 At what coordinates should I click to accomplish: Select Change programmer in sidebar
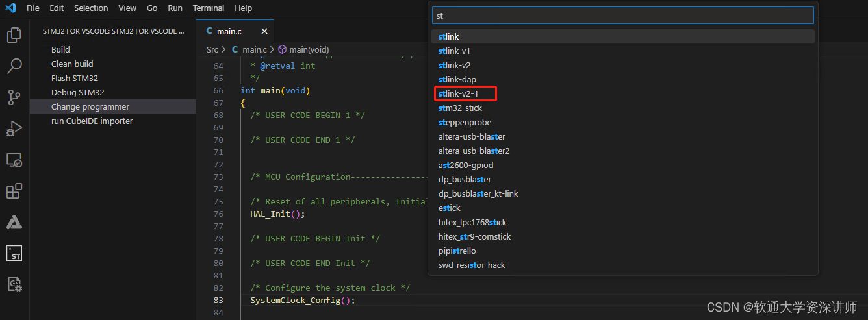pyautogui.click(x=112, y=106)
